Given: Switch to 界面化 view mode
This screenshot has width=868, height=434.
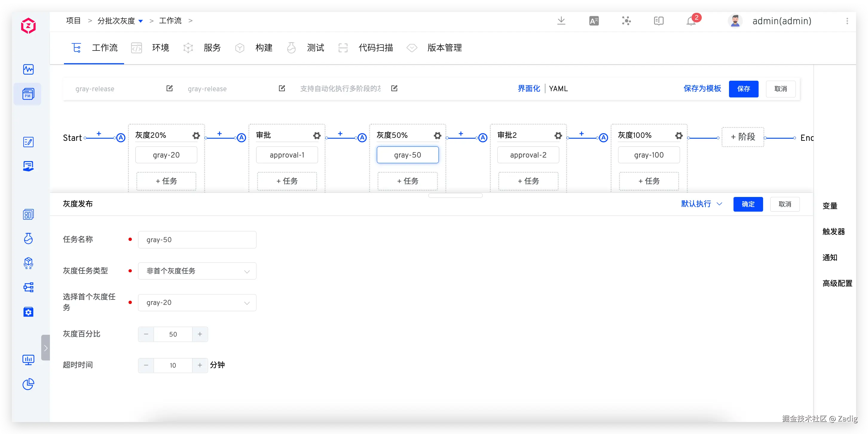Looking at the screenshot, I should [x=528, y=88].
